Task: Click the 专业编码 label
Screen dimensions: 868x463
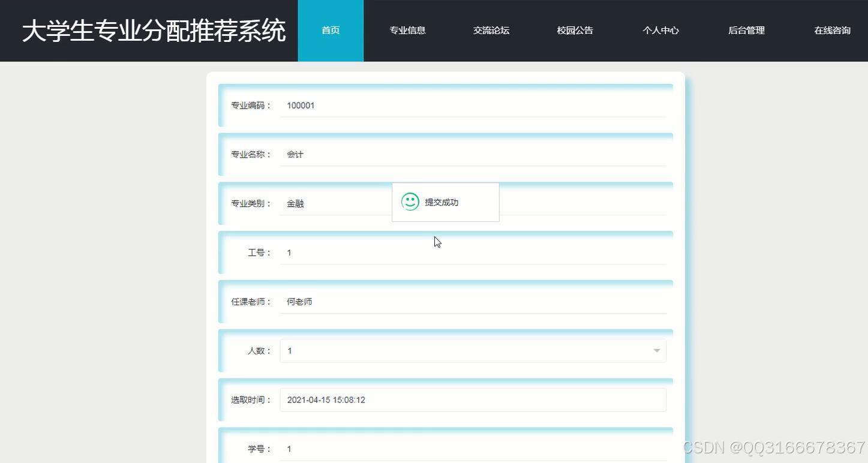Action: pos(251,106)
